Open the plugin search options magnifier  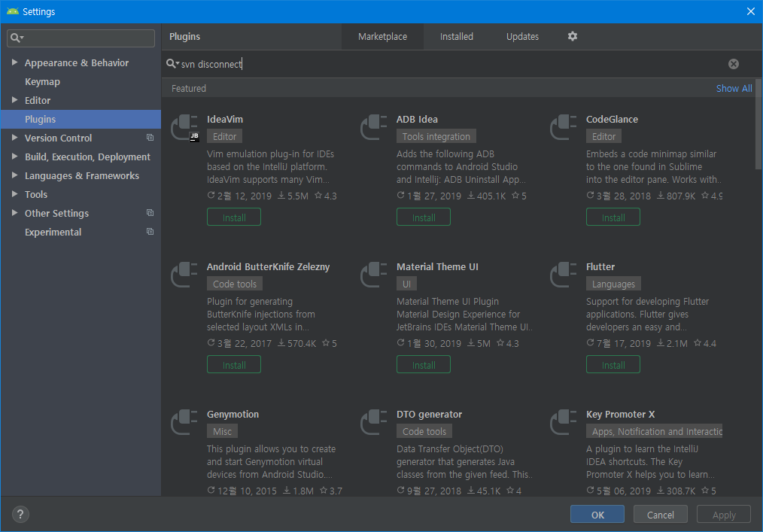[x=173, y=64]
